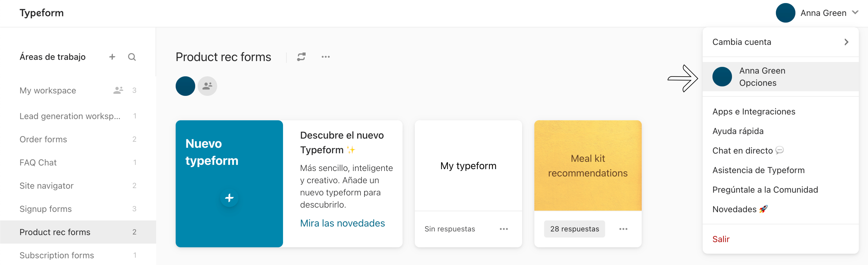
Task: Open Product rec forms more options menu
Action: [x=325, y=57]
